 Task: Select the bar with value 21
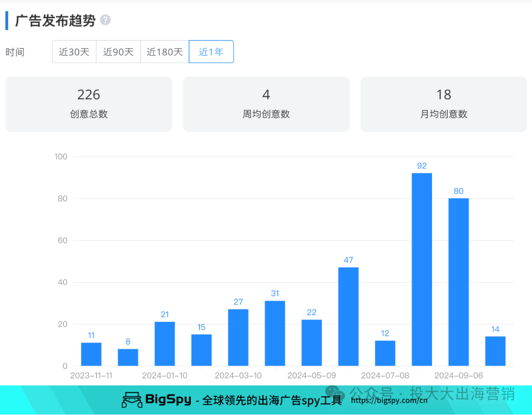click(165, 344)
